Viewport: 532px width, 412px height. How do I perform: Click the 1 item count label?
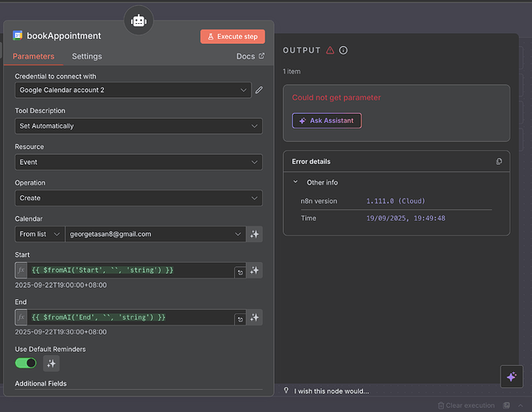coord(291,72)
